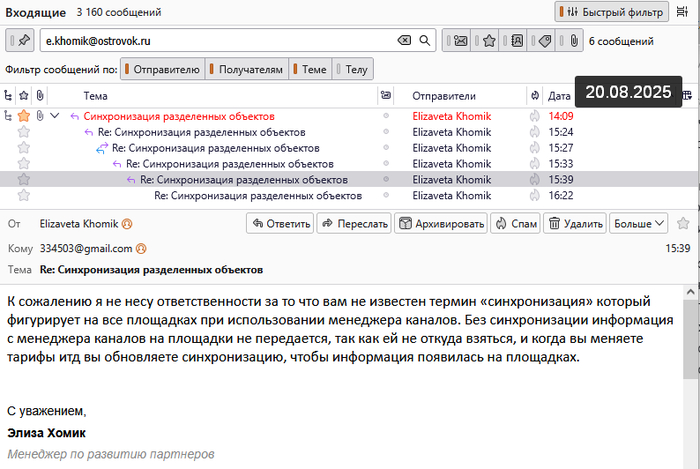The height and width of the screenshot is (469, 700).
Task: Click the pin icon to keep filters applied
Action: (x=23, y=41)
